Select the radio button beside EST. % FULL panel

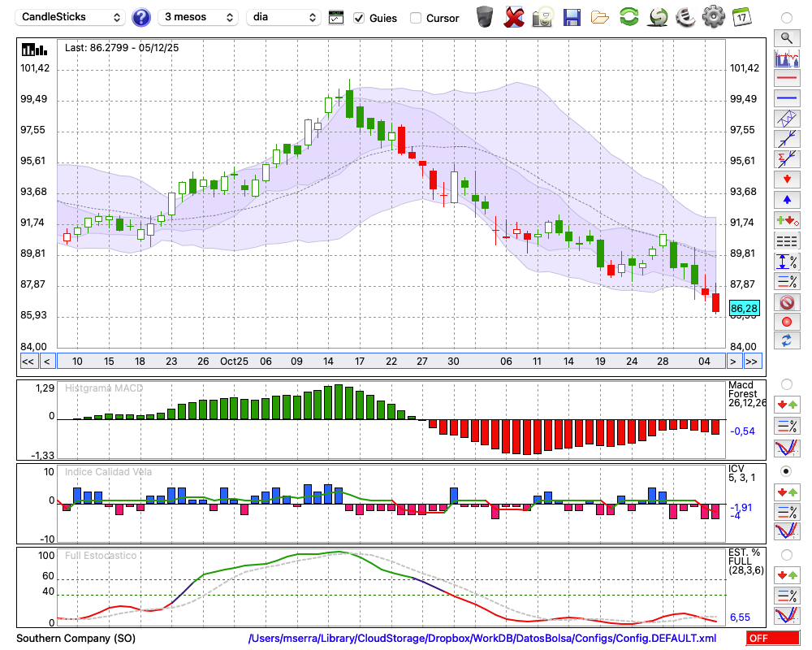click(x=786, y=555)
